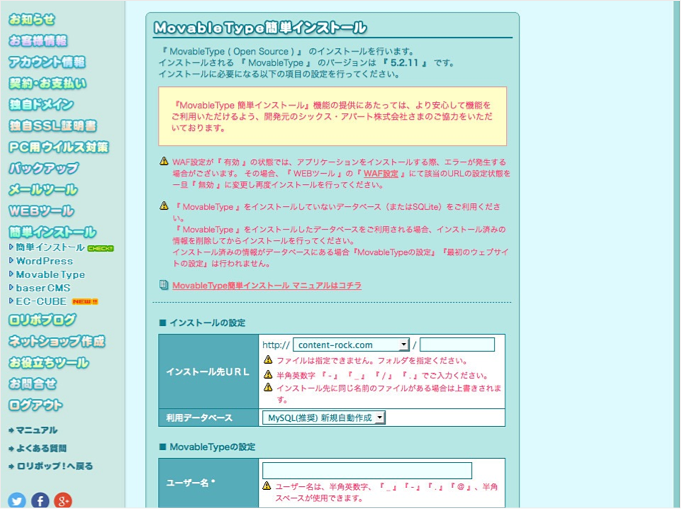
Task: Open the PC用ウイルス対策 sidebar menu
Action: 58,147
